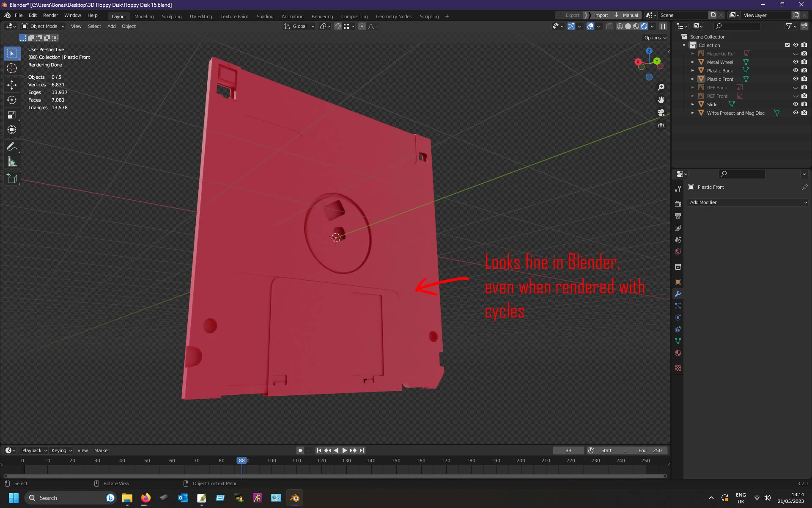Click the Add Cube tool
The width and height of the screenshot is (812, 508).
(x=12, y=179)
